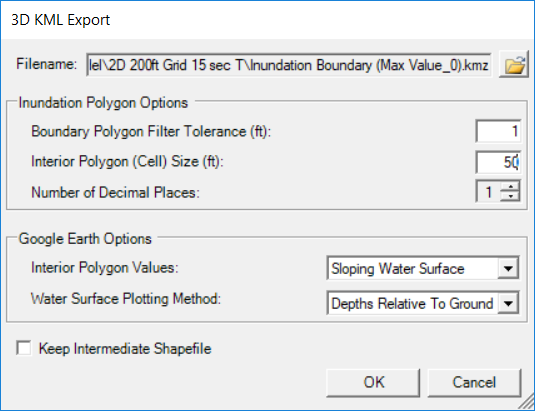This screenshot has width=535, height=411.
Task: Open the folder browse icon beside Filename
Action: (x=514, y=64)
